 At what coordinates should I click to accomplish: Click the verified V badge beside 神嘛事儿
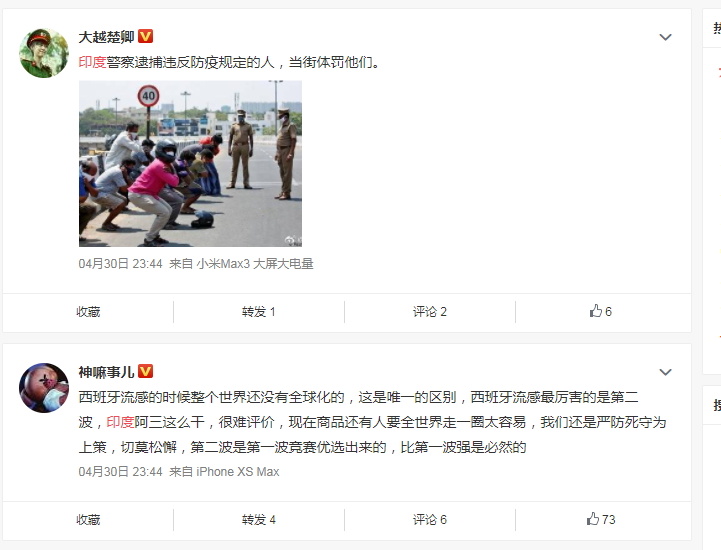point(145,371)
